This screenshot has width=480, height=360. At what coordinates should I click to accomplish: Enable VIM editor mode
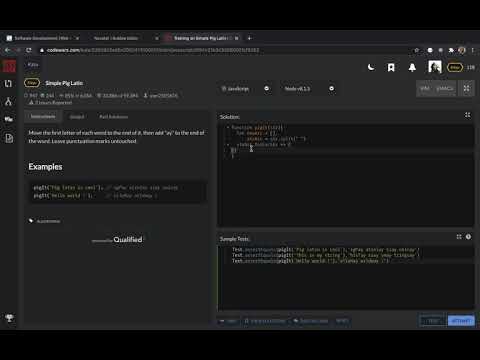[425, 88]
